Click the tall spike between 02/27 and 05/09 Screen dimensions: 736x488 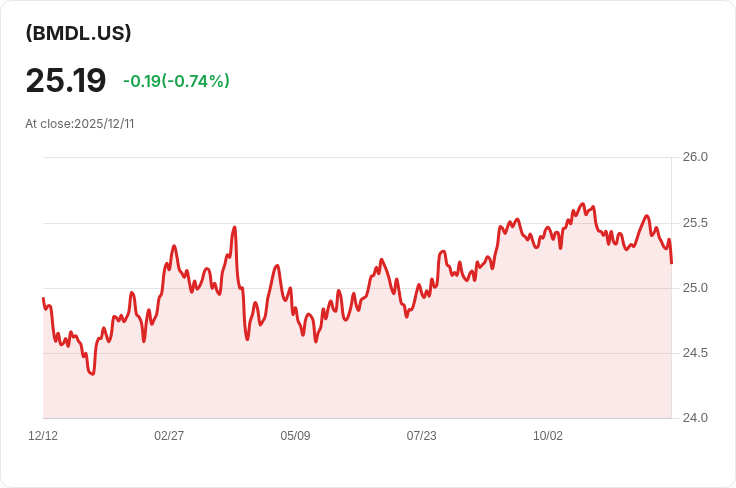tap(234, 227)
